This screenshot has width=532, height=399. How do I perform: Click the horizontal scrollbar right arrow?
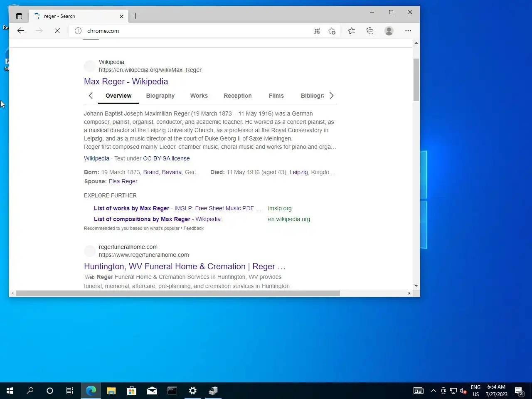tap(409, 293)
